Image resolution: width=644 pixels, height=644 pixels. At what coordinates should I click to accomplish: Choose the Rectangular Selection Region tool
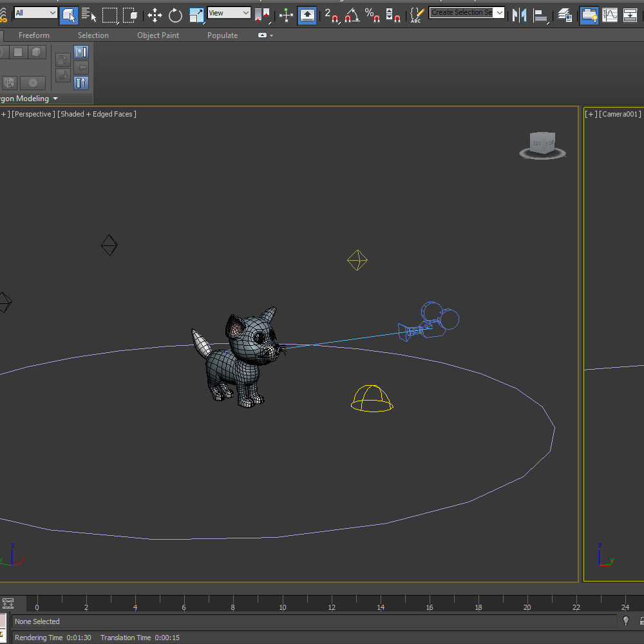[x=109, y=15]
